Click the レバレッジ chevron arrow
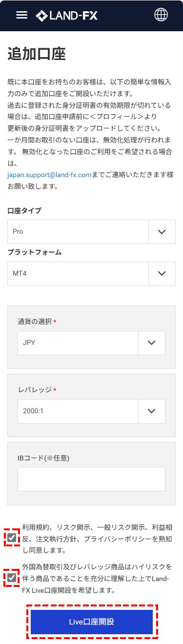 tap(152, 411)
